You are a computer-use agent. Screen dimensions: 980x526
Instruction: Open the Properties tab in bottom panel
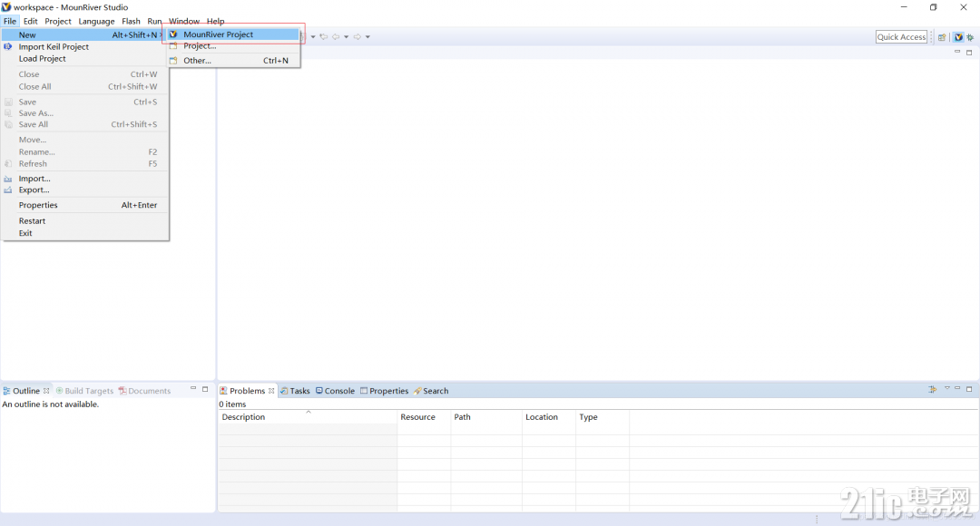tap(384, 391)
